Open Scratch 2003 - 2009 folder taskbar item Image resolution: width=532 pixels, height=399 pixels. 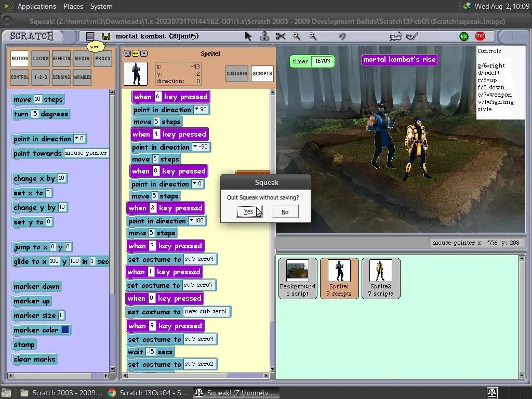(61, 393)
